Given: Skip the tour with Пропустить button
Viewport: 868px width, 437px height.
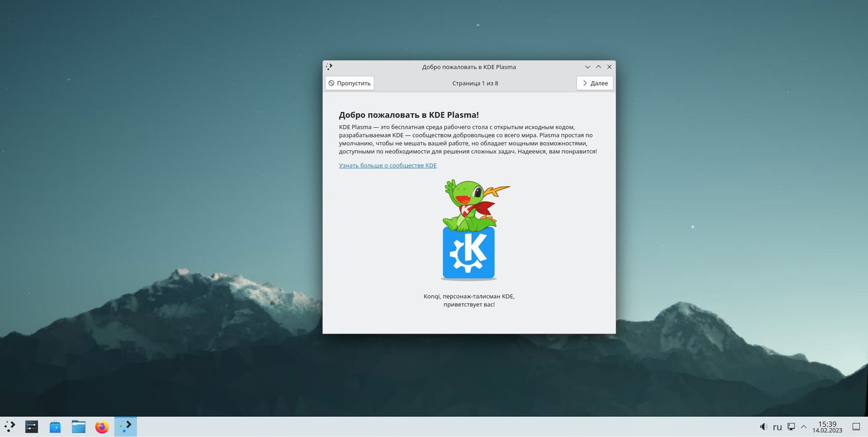Looking at the screenshot, I should [350, 83].
